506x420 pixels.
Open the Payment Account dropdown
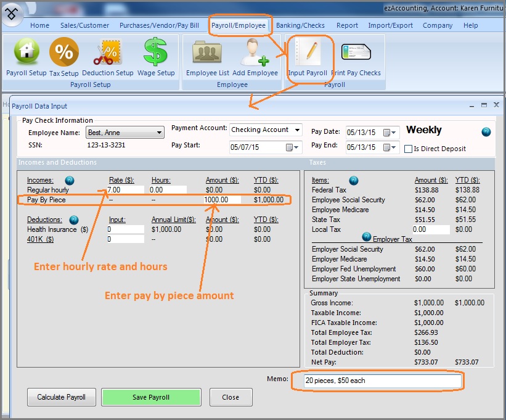298,130
